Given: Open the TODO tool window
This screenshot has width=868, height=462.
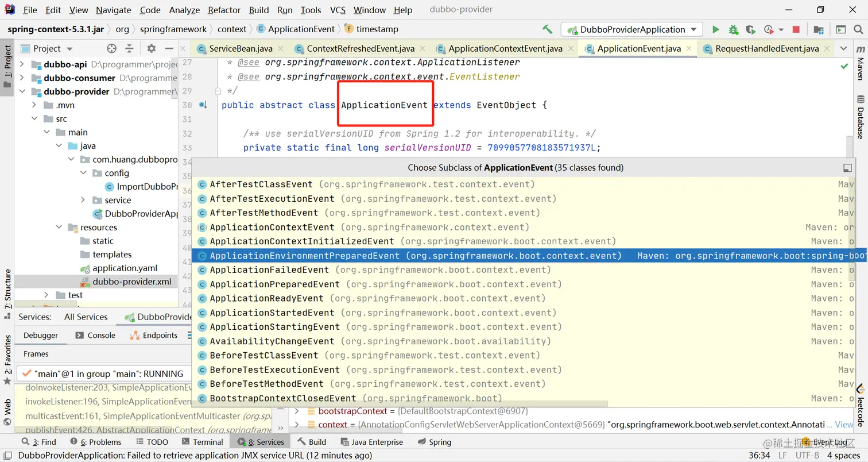Looking at the screenshot, I should click(151, 442).
